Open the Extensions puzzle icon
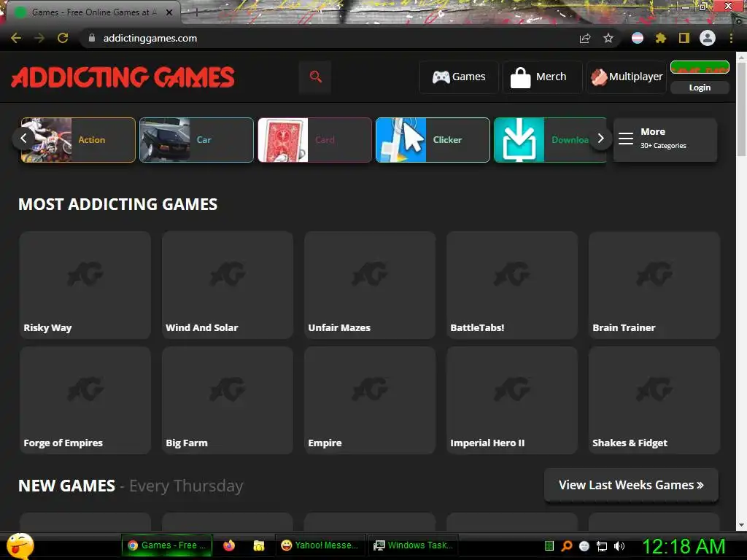 pos(661,38)
